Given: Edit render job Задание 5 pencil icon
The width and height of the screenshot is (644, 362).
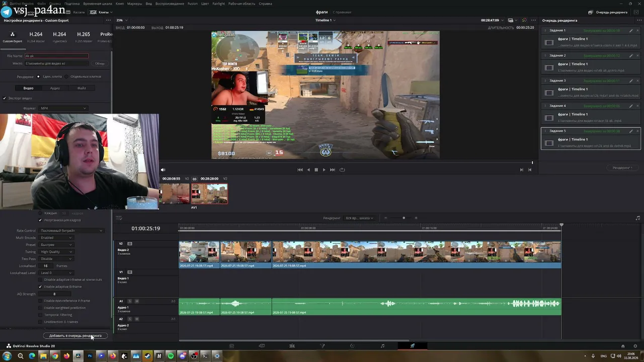Looking at the screenshot, I should (x=631, y=131).
